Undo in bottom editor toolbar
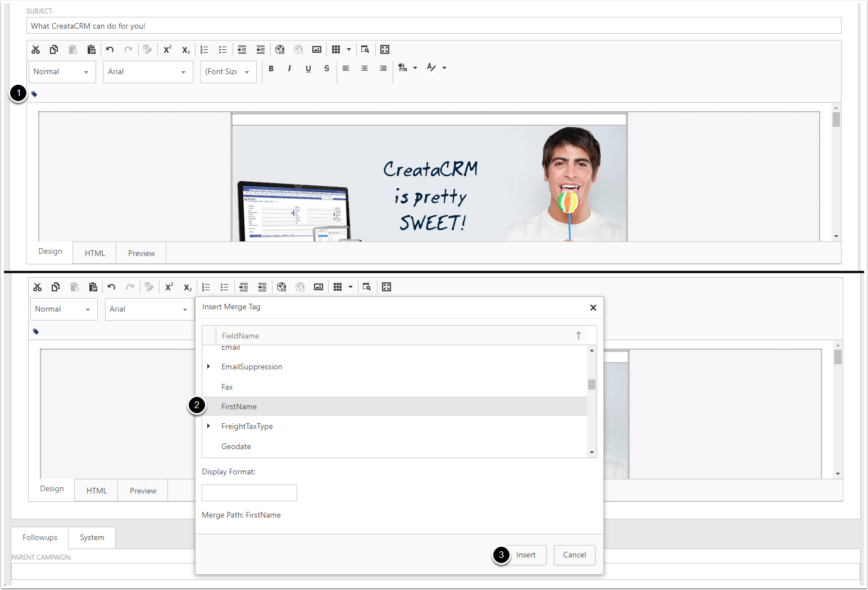 112,287
